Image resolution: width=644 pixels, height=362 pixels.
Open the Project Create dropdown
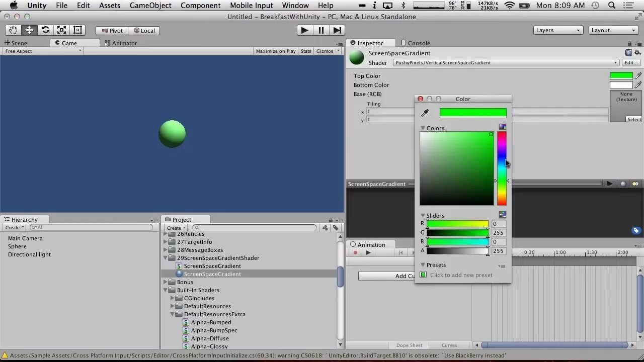[x=176, y=228]
